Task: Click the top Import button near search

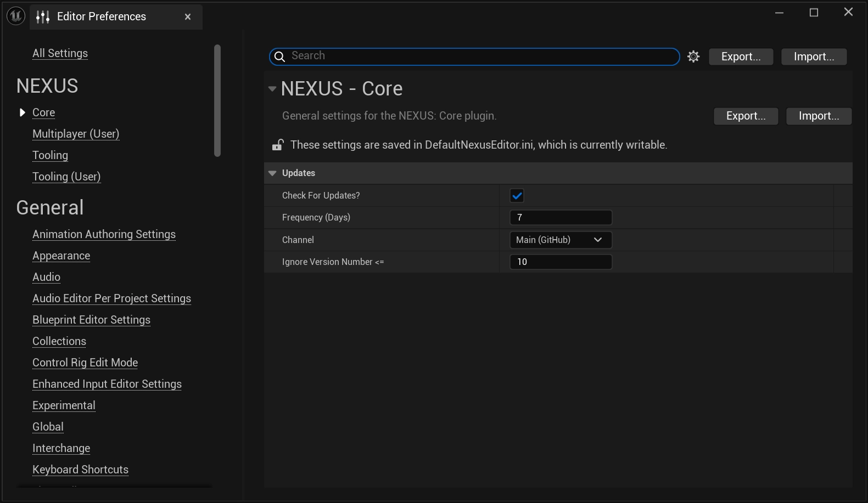Action: click(814, 56)
